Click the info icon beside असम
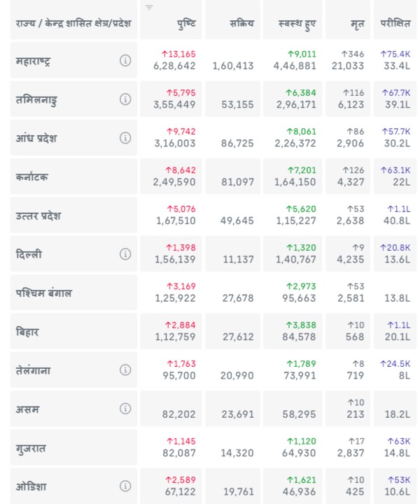Screen dimensions: 420x504 coord(125,409)
